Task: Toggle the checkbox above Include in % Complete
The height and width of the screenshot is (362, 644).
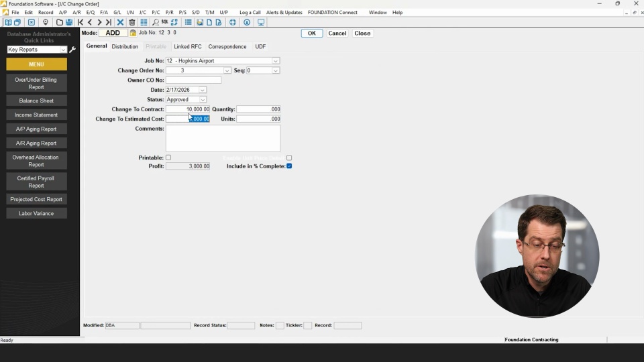Action: [x=289, y=158]
